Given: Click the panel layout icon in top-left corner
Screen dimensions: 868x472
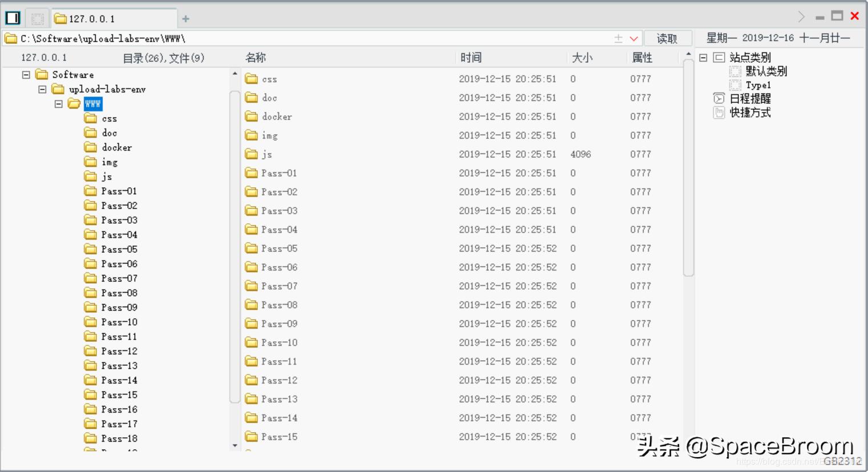Looking at the screenshot, I should coord(13,17).
